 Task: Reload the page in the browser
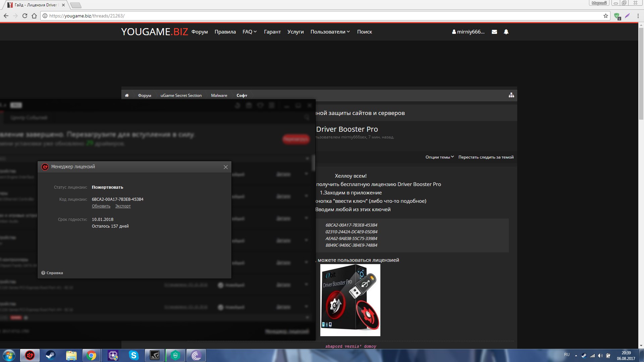24,16
